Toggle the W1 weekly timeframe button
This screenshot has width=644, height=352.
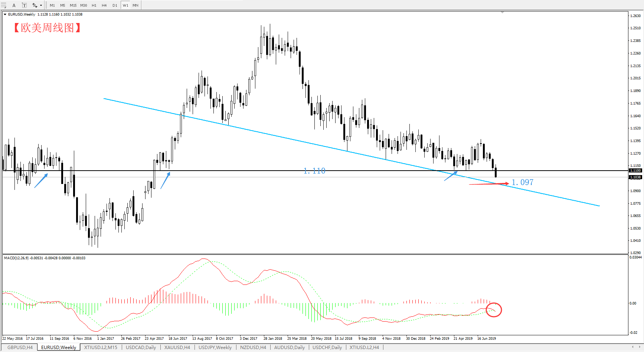[125, 5]
